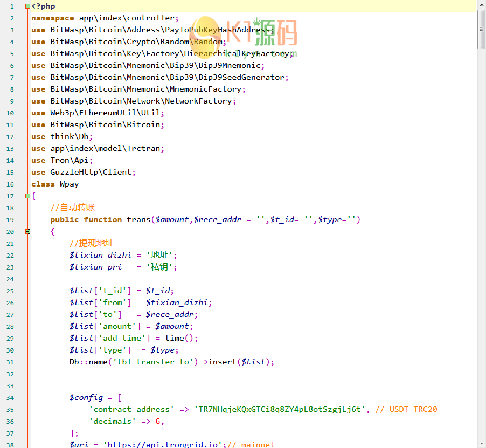This screenshot has height=448, width=486.
Task: Click the '<?php' opening tag
Action: click(x=44, y=6)
